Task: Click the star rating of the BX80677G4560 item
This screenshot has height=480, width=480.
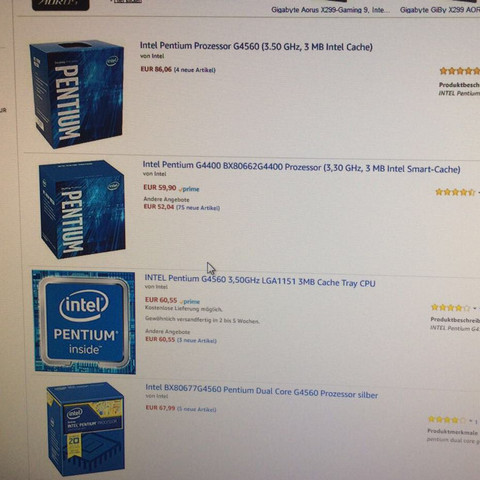Action: coord(447,419)
